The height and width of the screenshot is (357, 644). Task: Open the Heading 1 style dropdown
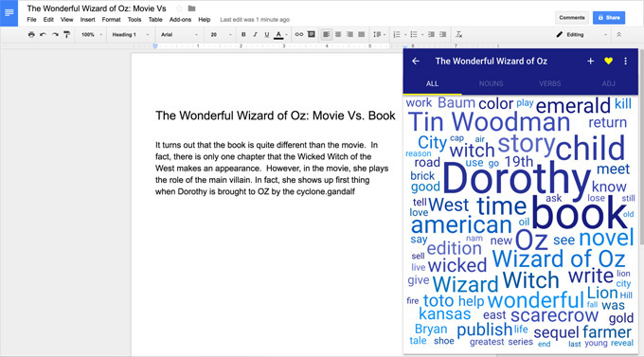(x=130, y=34)
